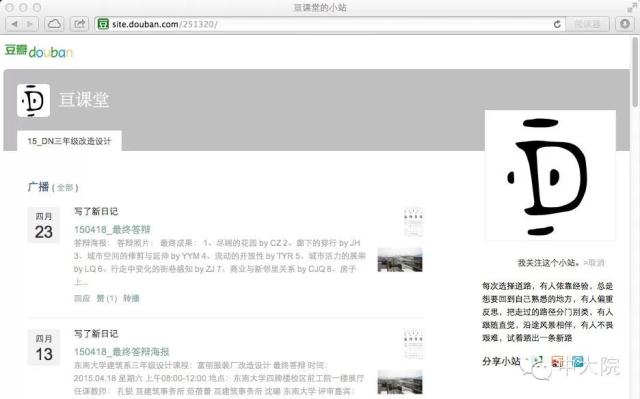Image resolution: width=640 pixels, height=399 pixels.
Task: Select the 15_DN三年级改造设计 tab
Action: [x=69, y=141]
